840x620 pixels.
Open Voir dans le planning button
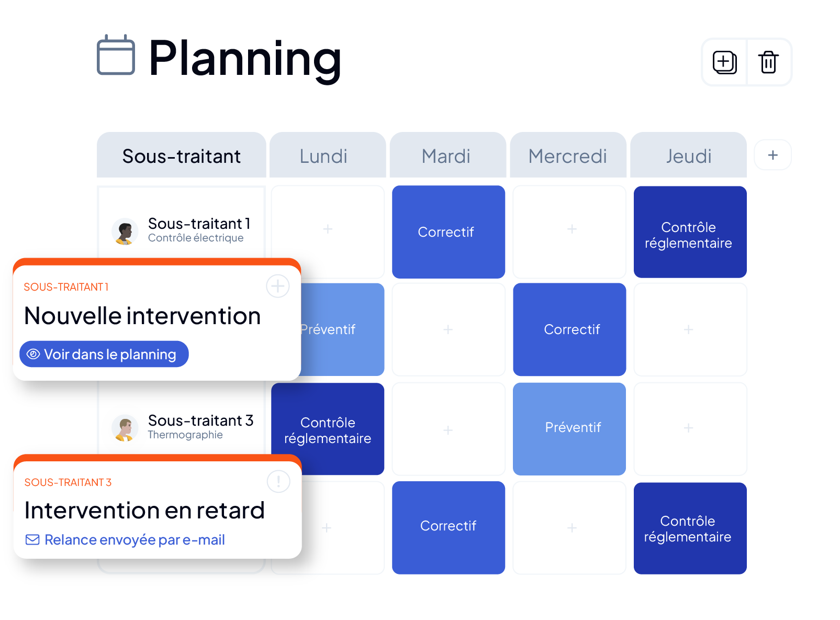[x=104, y=354]
